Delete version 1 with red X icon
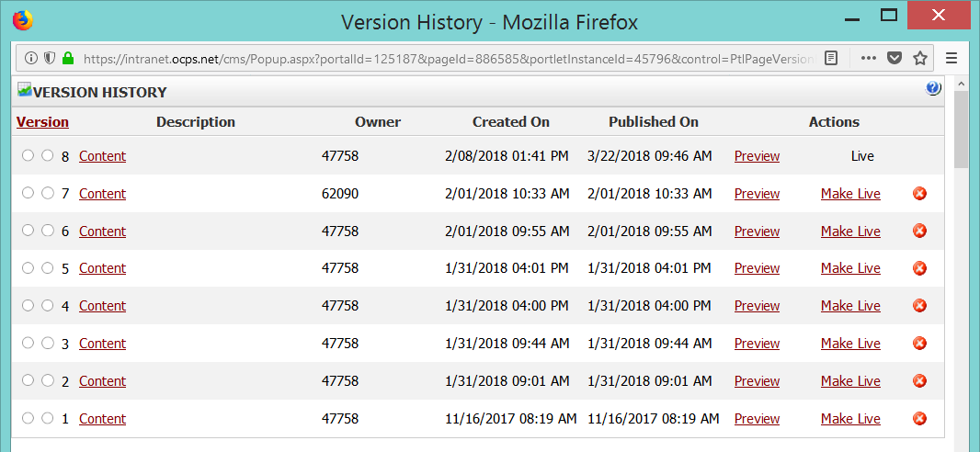 (x=919, y=419)
